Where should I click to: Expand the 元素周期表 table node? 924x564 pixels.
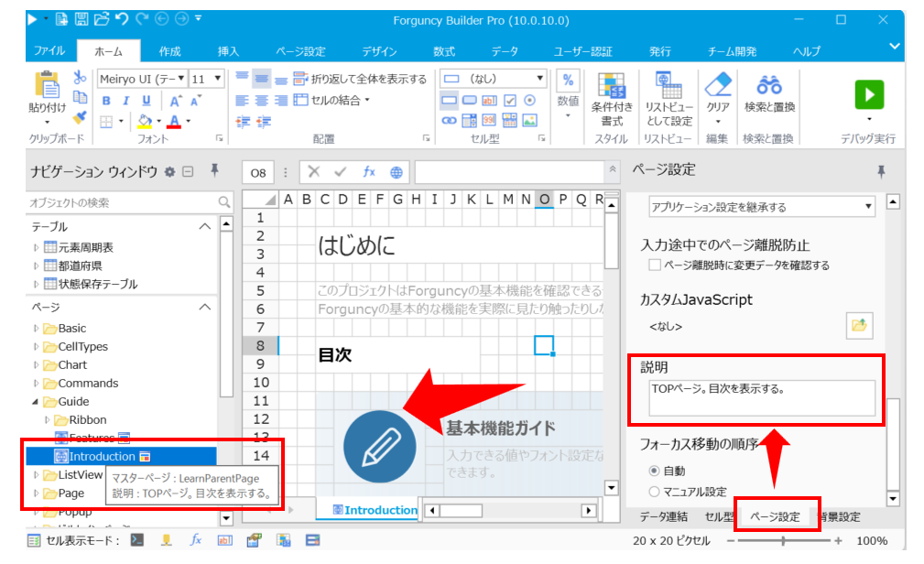point(37,247)
